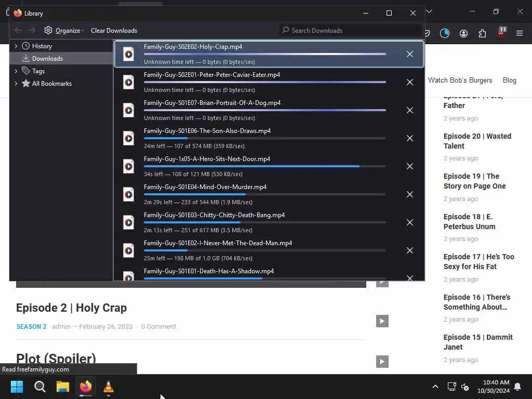Screen dimensions: 532x399
Task: Open Watch Bob's Burgers nav link
Action: pyautogui.click(x=460, y=81)
